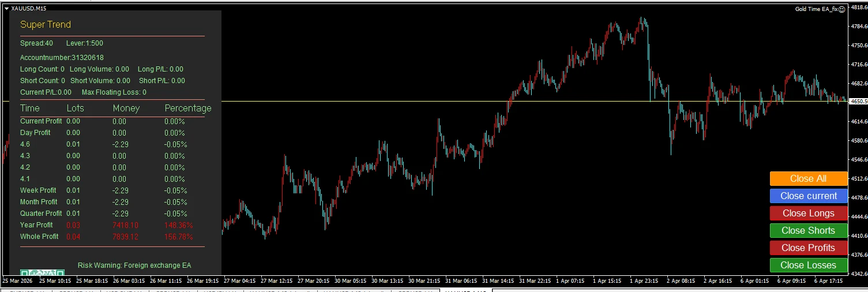Click the QR code image in panel

pos(42,272)
